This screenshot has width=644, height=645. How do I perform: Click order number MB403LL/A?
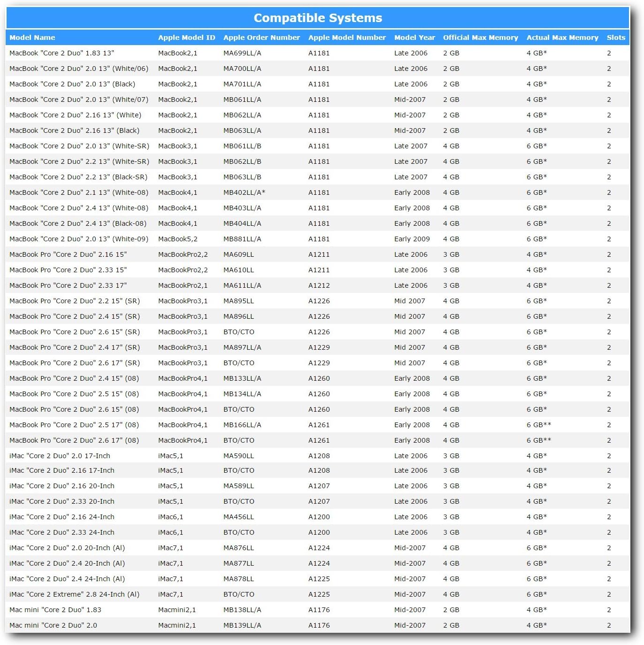pyautogui.click(x=242, y=208)
